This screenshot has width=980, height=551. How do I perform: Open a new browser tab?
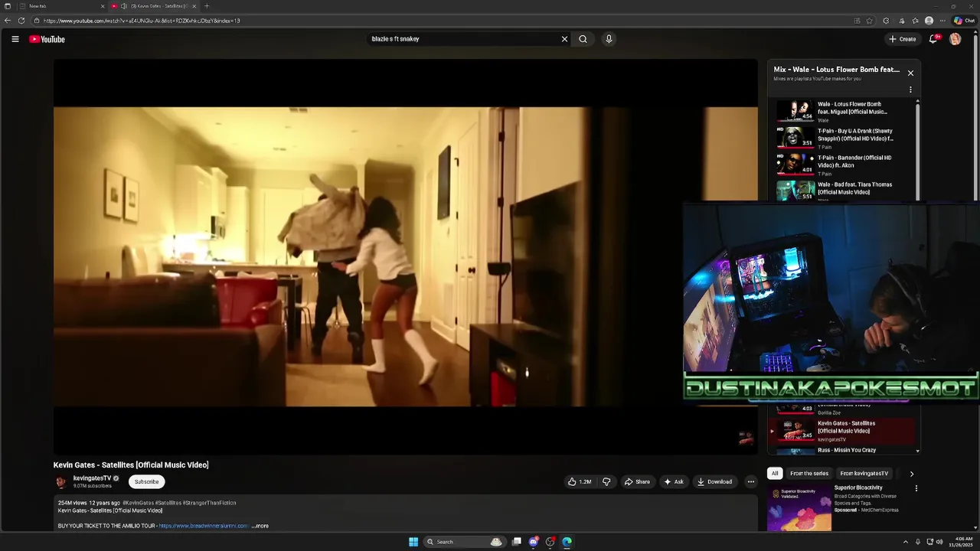coord(207,6)
